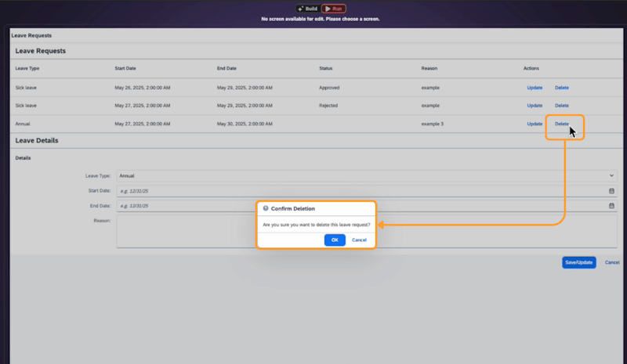
Task: Update the Rejected Sick leave request
Action: coord(535,106)
